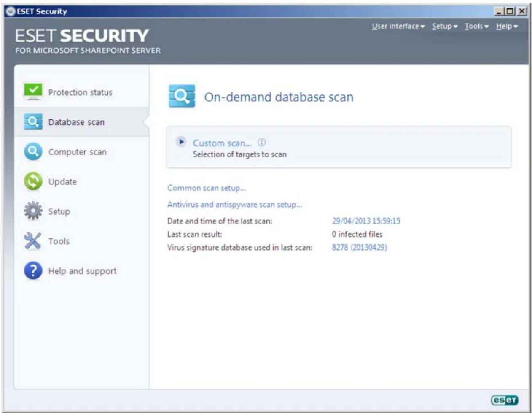Viewport: 532px width, 413px height.
Task: Start the Custom scan... link
Action: point(222,143)
